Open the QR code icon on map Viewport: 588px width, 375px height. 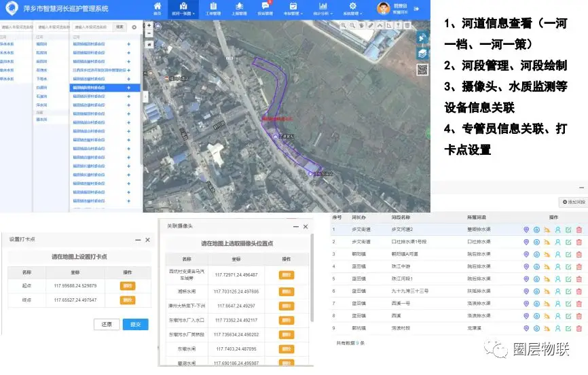click(x=422, y=69)
